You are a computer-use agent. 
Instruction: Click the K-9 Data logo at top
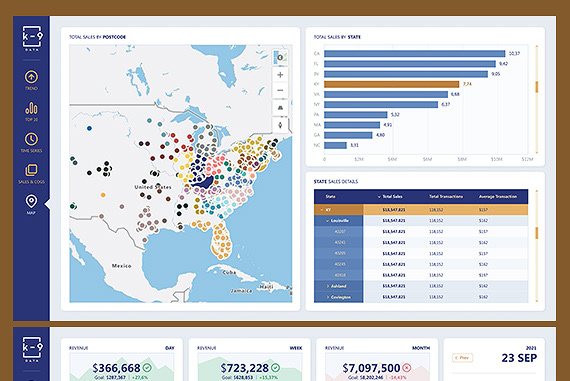click(32, 38)
